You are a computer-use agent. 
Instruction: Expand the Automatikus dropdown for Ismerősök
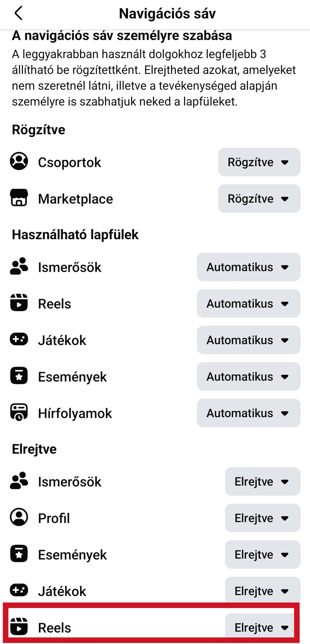pyautogui.click(x=248, y=267)
